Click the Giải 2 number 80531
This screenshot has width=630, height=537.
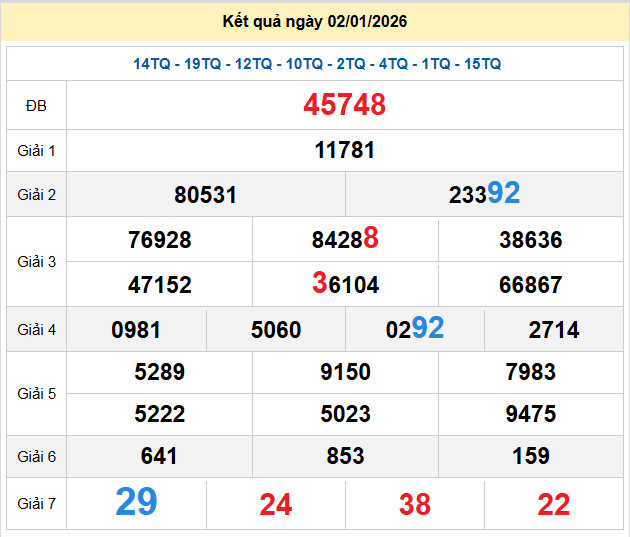[205, 195]
